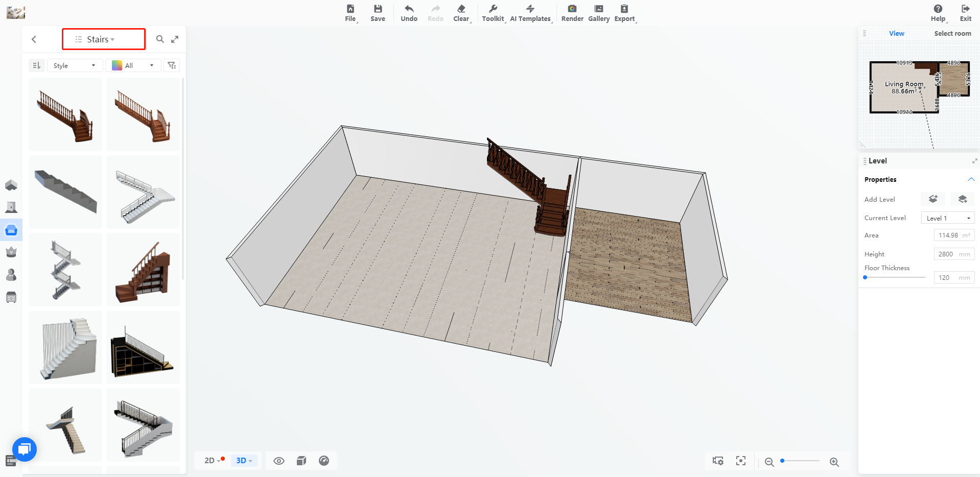Screen dimensions: 980x477
Task: Search the stairs catalog
Action: (x=160, y=39)
